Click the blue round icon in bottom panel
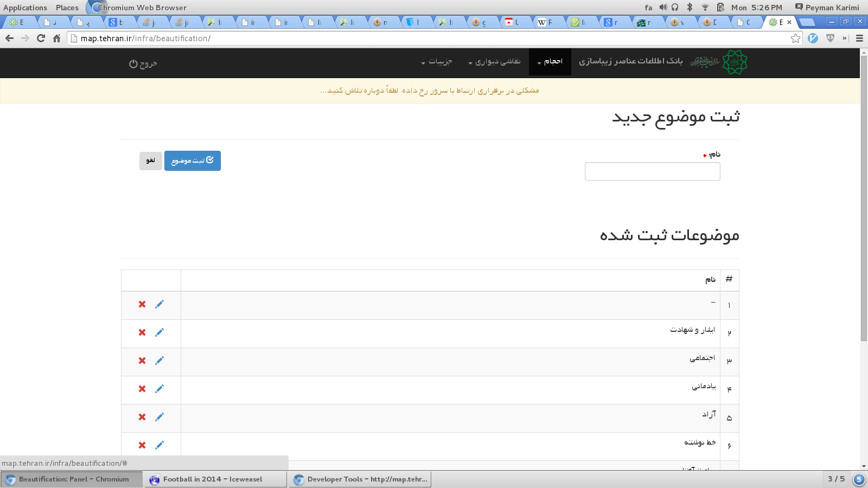The width and height of the screenshot is (868, 488). 859,479
